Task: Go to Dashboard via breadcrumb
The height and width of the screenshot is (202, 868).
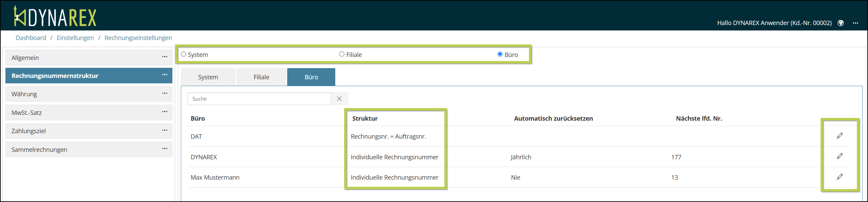Action: pos(31,38)
